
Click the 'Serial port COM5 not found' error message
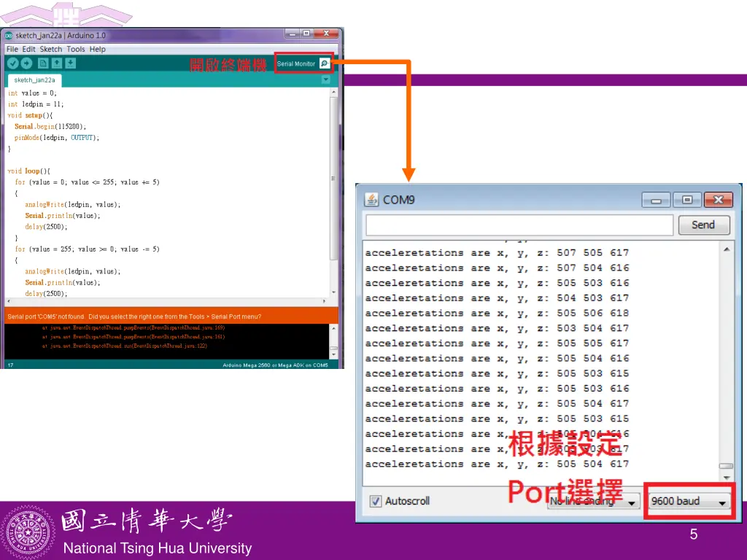click(x=134, y=316)
